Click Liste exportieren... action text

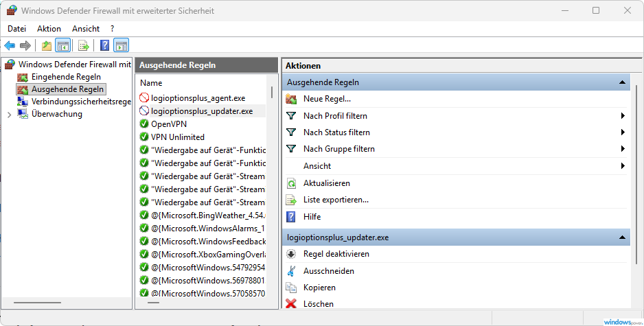(336, 200)
